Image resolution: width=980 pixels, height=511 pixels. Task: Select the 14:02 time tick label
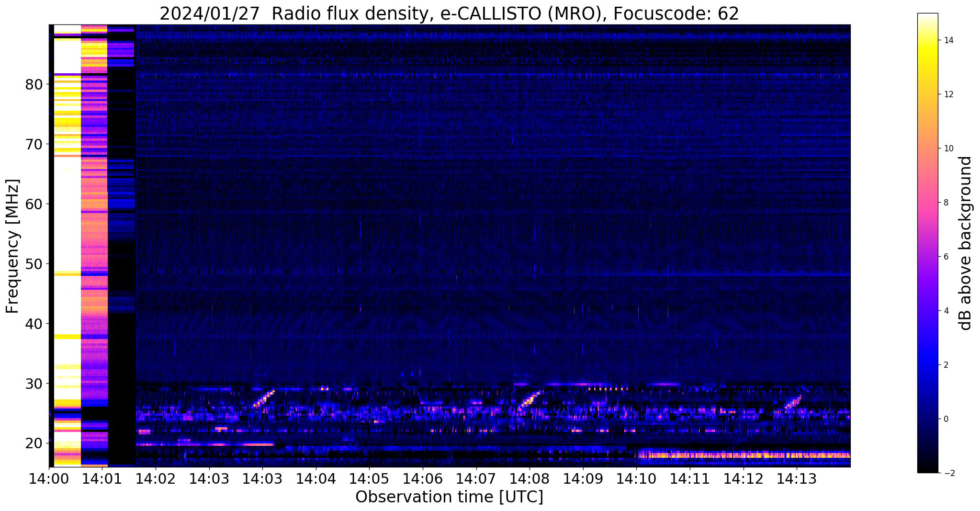pos(156,478)
